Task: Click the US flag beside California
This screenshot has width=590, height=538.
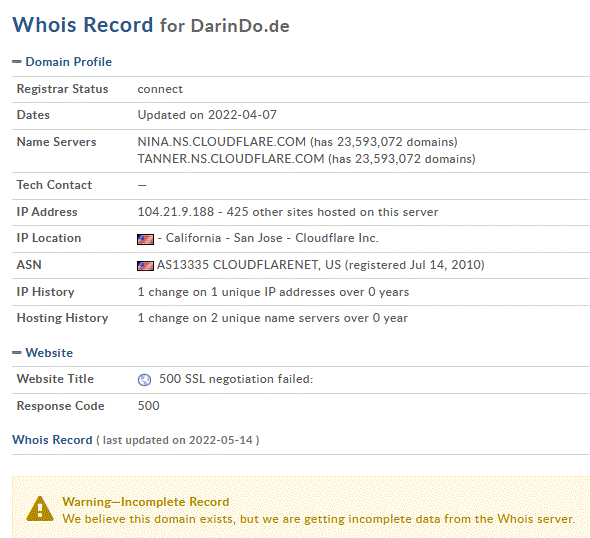Action: (145, 239)
